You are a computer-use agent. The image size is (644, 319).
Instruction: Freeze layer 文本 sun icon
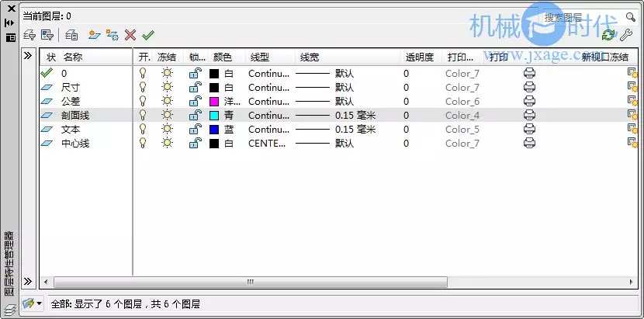tap(167, 130)
